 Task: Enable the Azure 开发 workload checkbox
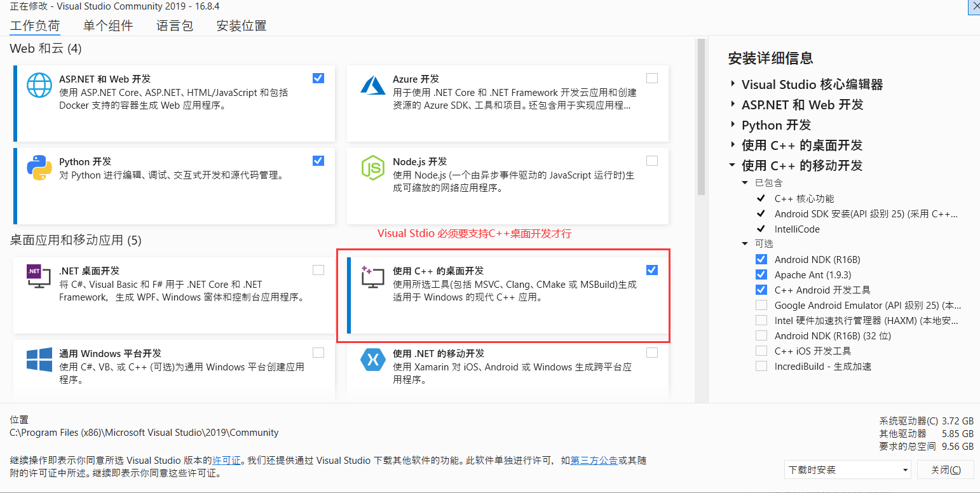click(652, 78)
